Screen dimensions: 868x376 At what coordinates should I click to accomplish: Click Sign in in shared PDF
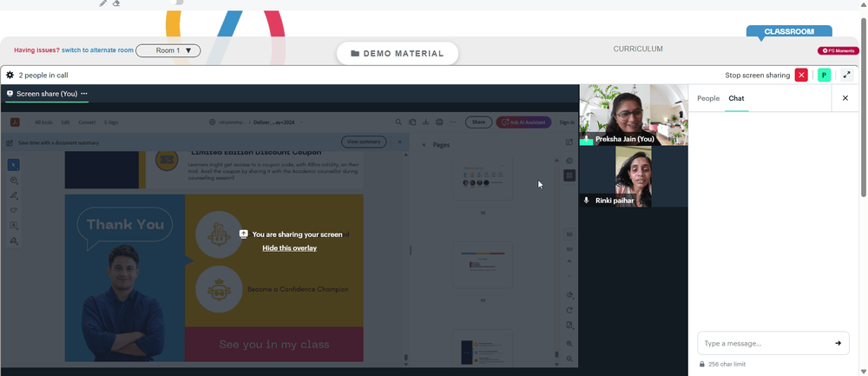[x=567, y=122]
